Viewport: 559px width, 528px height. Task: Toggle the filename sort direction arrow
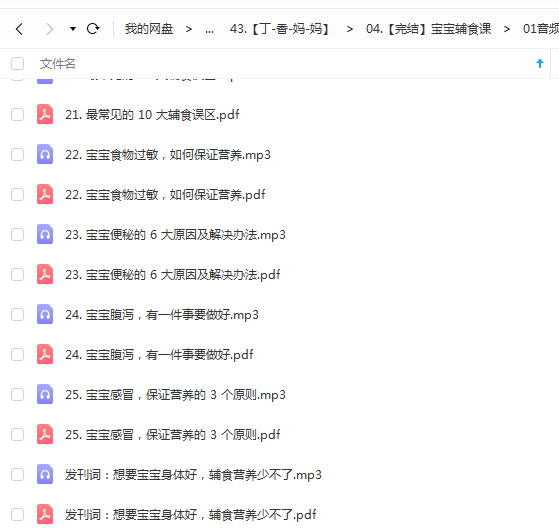(540, 63)
